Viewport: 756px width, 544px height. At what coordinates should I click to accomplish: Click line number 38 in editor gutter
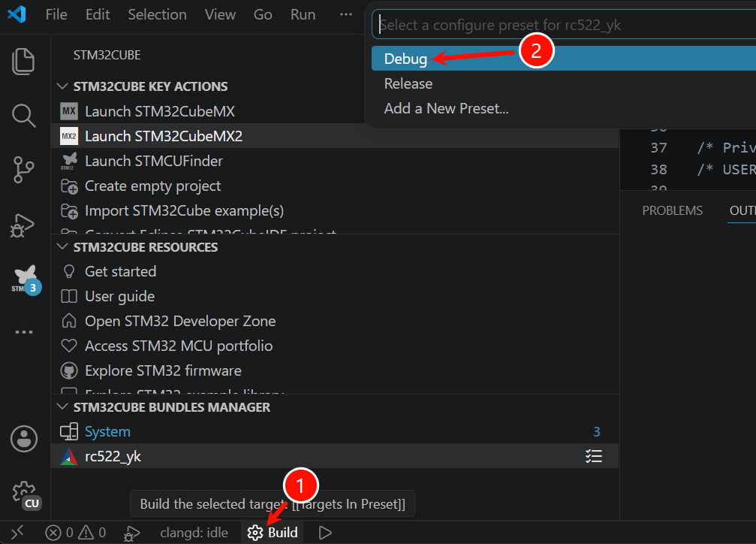(x=658, y=169)
